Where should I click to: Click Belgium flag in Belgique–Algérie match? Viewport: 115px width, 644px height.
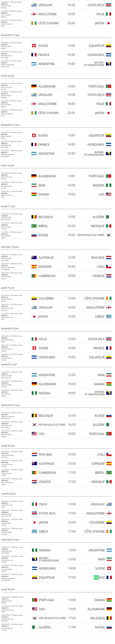tap(34, 217)
